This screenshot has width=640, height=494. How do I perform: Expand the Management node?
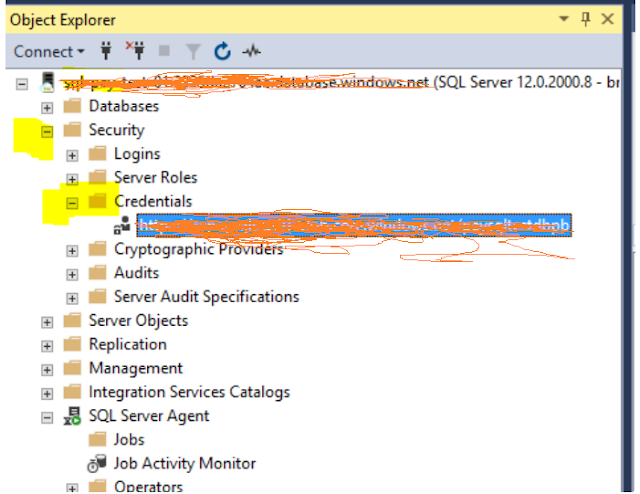pos(47,369)
